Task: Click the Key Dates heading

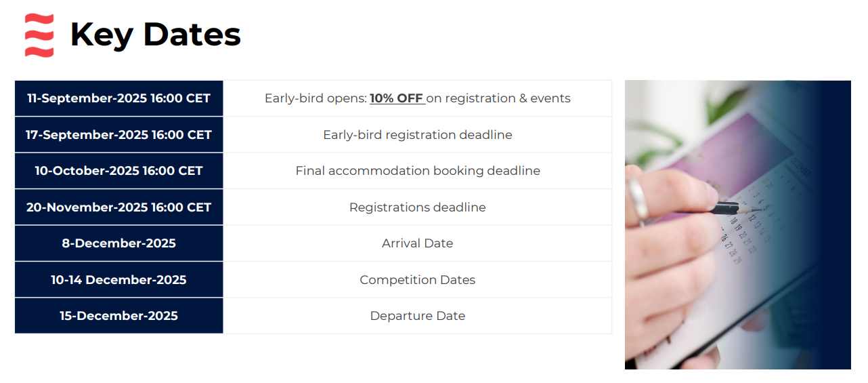Action: click(x=156, y=35)
